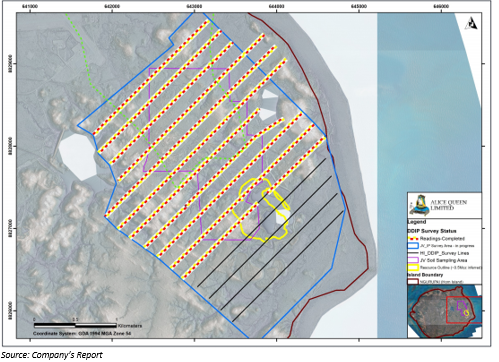Click the north arrow compass icon

tap(472, 23)
